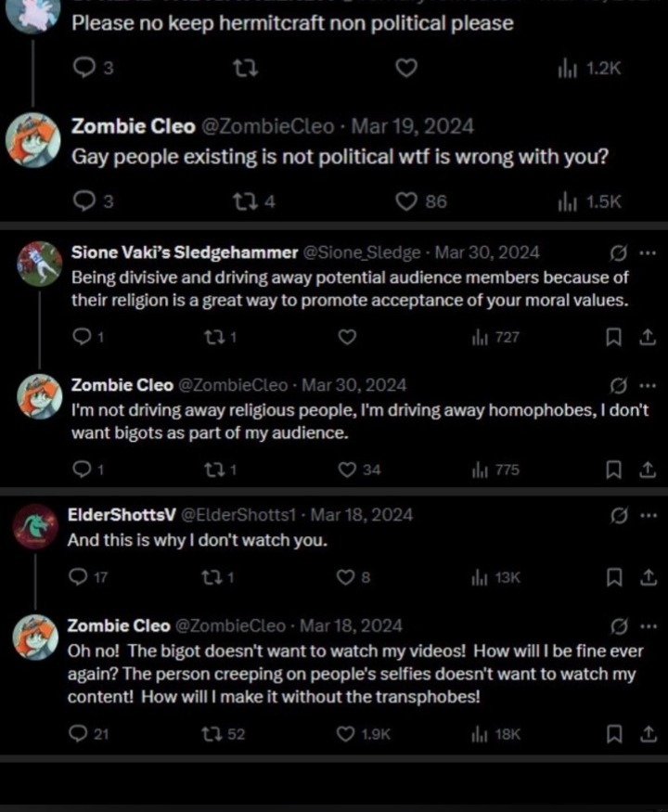Image resolution: width=668 pixels, height=812 pixels.
Task: Reply to the 'Oh no! The bigot' tweet
Action: click(x=78, y=734)
